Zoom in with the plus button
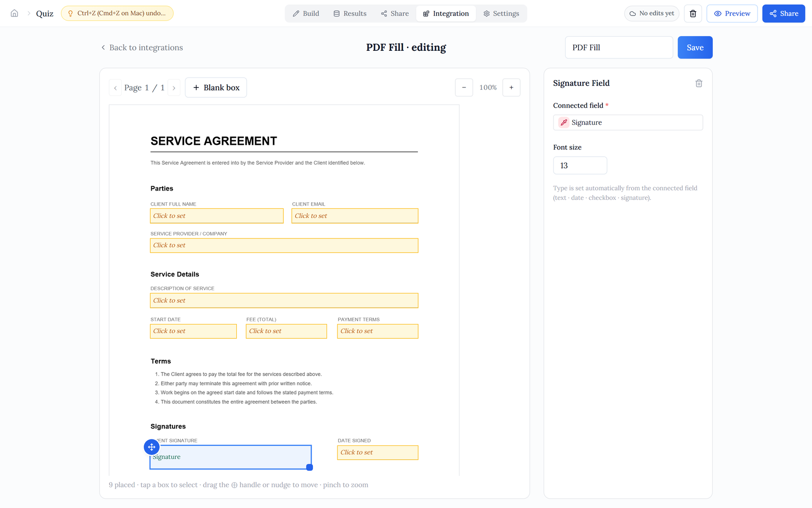The image size is (812, 508). click(511, 87)
